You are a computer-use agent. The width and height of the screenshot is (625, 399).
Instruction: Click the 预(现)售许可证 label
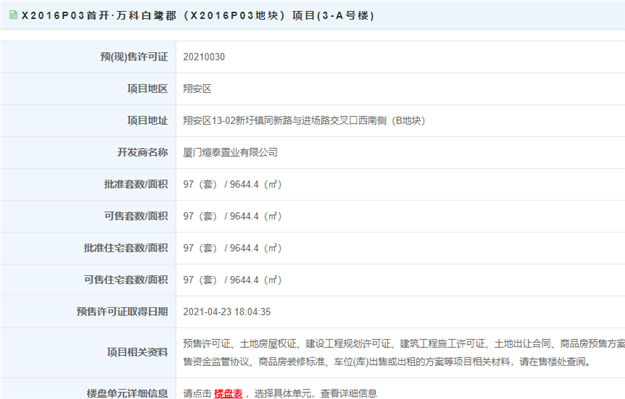pos(134,57)
